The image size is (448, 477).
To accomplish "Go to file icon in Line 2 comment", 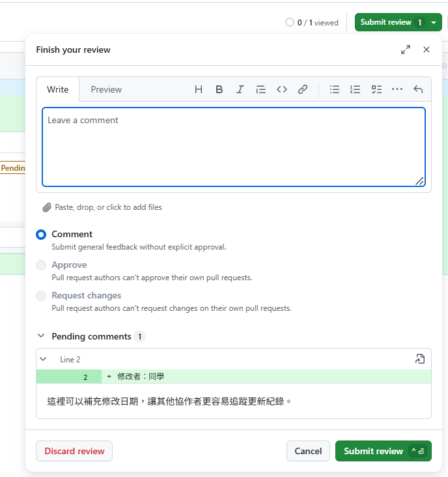I will [420, 359].
